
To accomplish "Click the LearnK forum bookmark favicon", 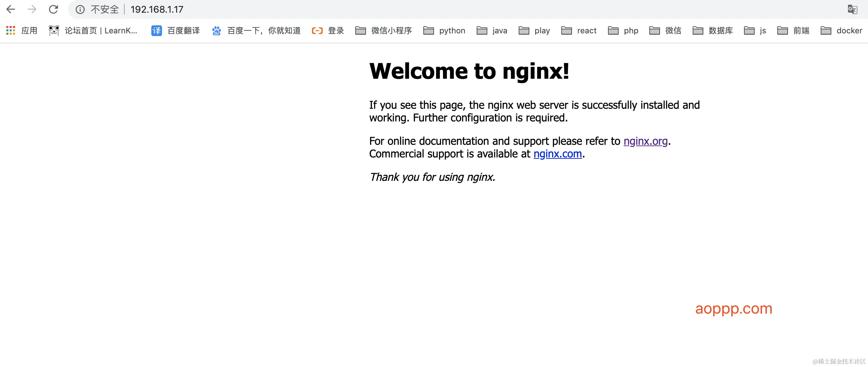I will (x=54, y=30).
